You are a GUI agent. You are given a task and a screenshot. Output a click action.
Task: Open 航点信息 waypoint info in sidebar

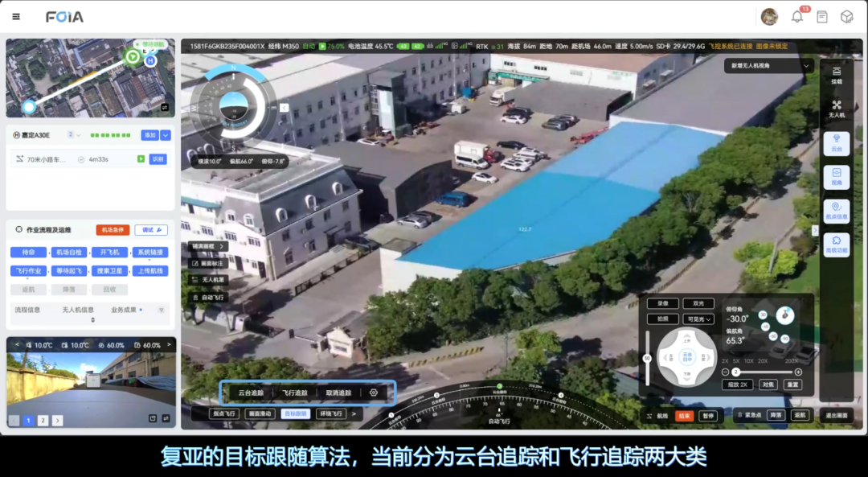(836, 211)
